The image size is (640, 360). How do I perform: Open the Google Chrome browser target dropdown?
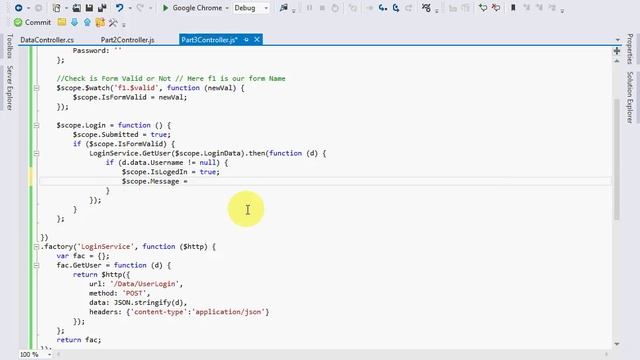pos(227,8)
